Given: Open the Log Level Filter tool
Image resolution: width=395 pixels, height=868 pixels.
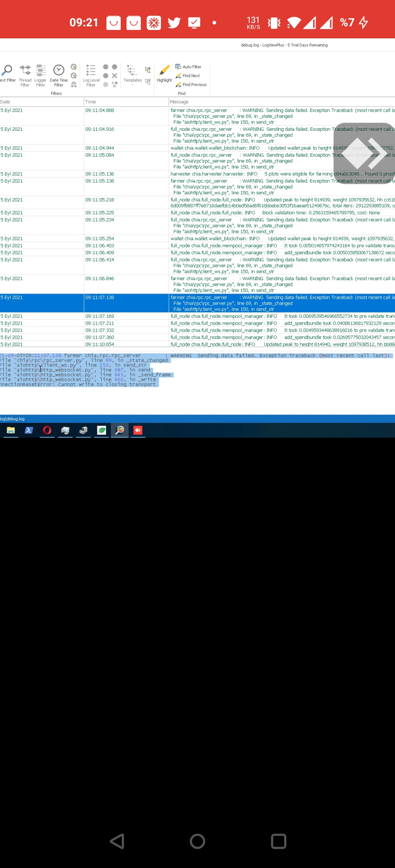Looking at the screenshot, I should tap(91, 76).
